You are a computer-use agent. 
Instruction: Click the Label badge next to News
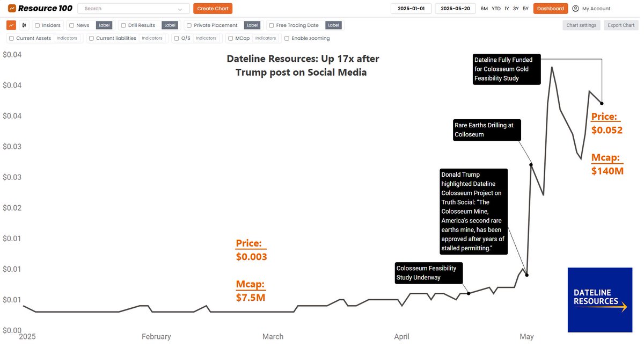coord(104,25)
